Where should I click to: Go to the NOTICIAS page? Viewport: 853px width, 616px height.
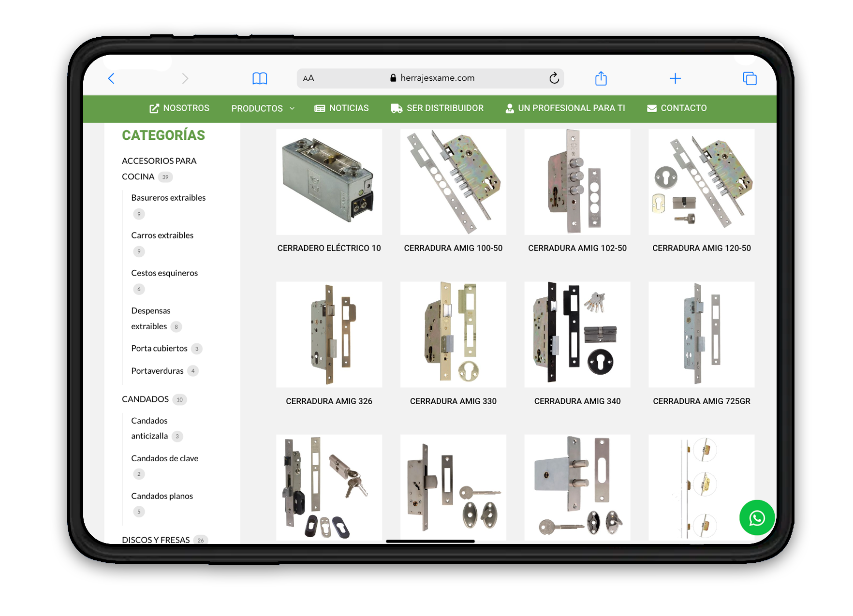[x=341, y=108]
